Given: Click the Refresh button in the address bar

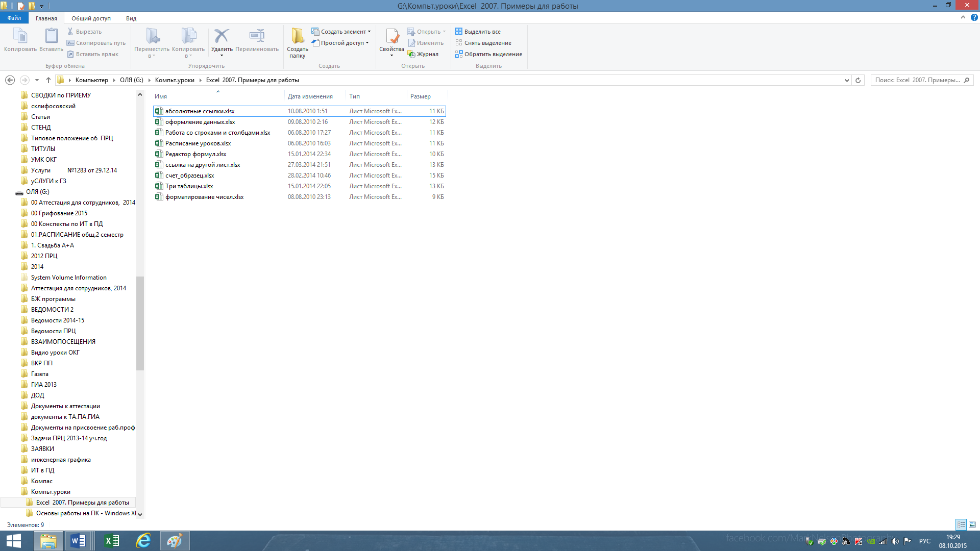Looking at the screenshot, I should pos(858,80).
